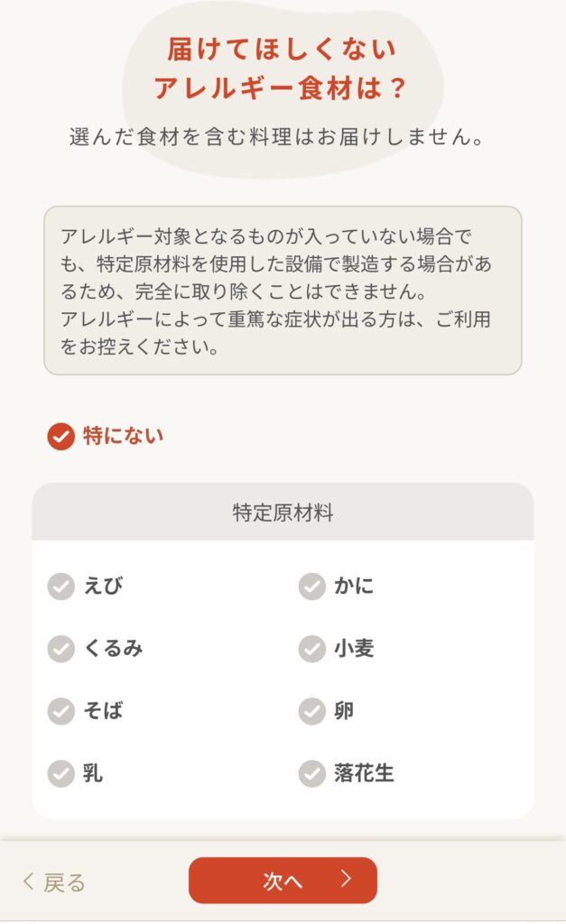The height and width of the screenshot is (924, 566).
Task: Click the 落花生 label text
Action: click(x=364, y=773)
